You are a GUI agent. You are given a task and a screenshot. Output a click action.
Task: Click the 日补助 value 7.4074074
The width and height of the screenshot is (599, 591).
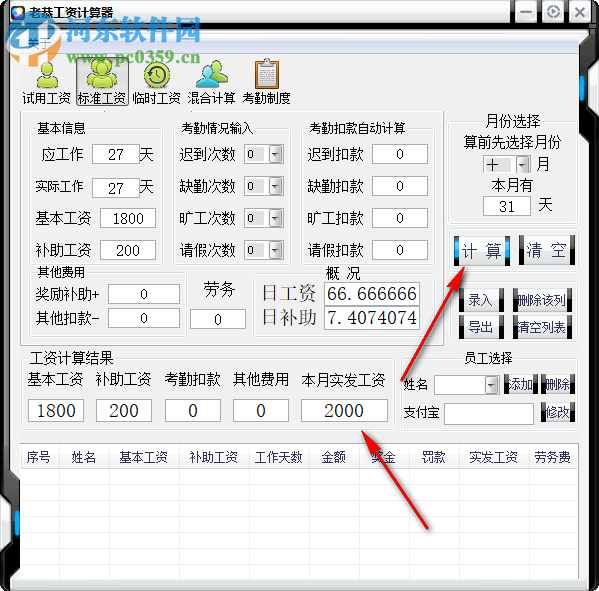click(x=372, y=318)
